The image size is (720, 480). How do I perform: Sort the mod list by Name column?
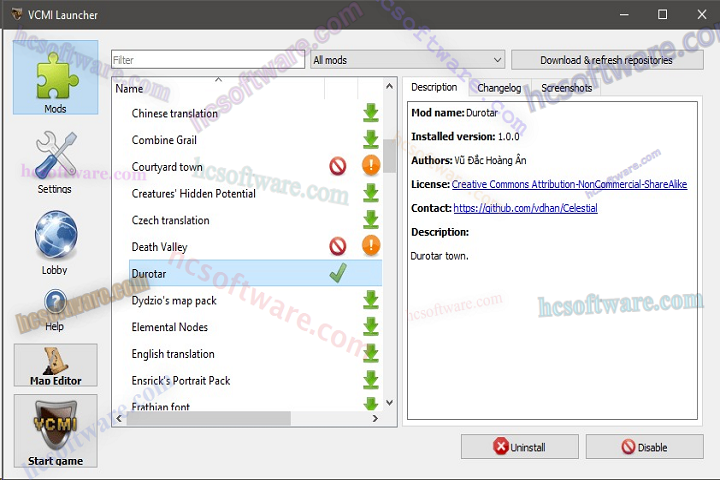click(218, 88)
